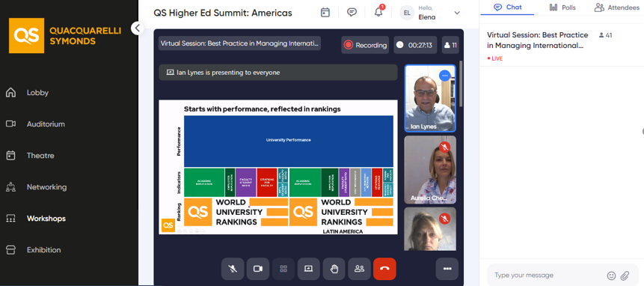The height and width of the screenshot is (286, 644).
Task: Click the LIVE status indicator
Action: click(495, 58)
